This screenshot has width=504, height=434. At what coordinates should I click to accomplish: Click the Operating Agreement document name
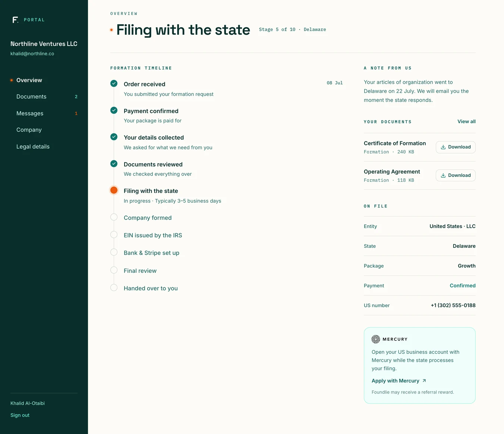[x=392, y=172]
